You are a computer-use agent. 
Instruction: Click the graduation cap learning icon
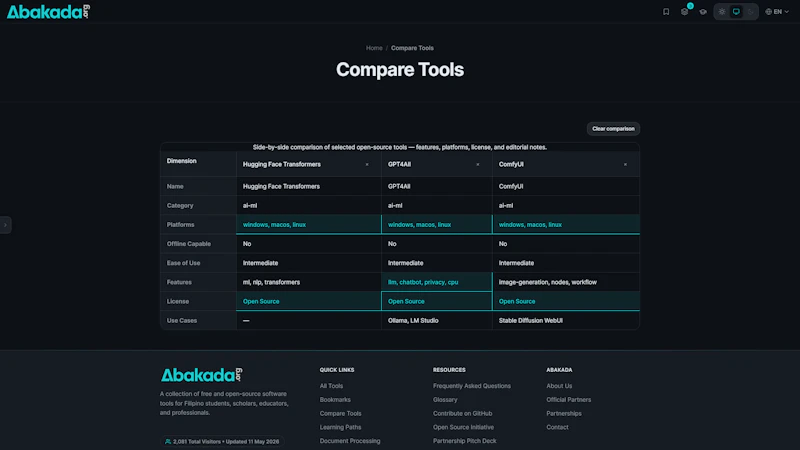click(703, 11)
